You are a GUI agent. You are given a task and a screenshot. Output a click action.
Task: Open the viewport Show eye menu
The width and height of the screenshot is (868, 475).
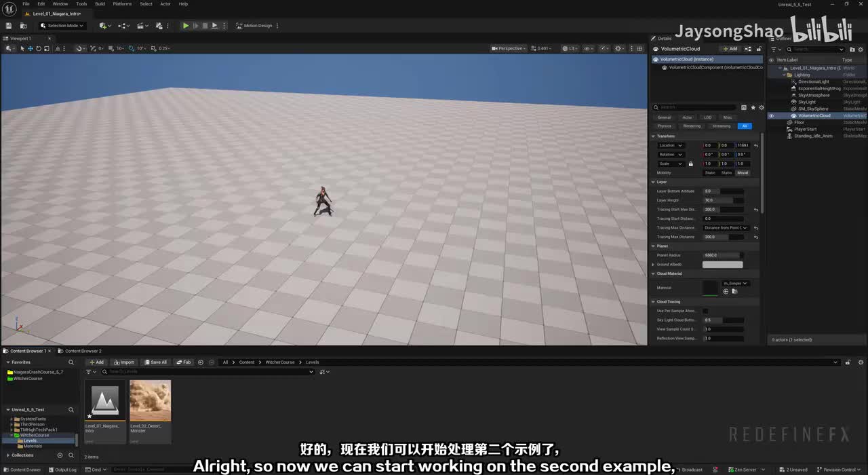pyautogui.click(x=589, y=48)
